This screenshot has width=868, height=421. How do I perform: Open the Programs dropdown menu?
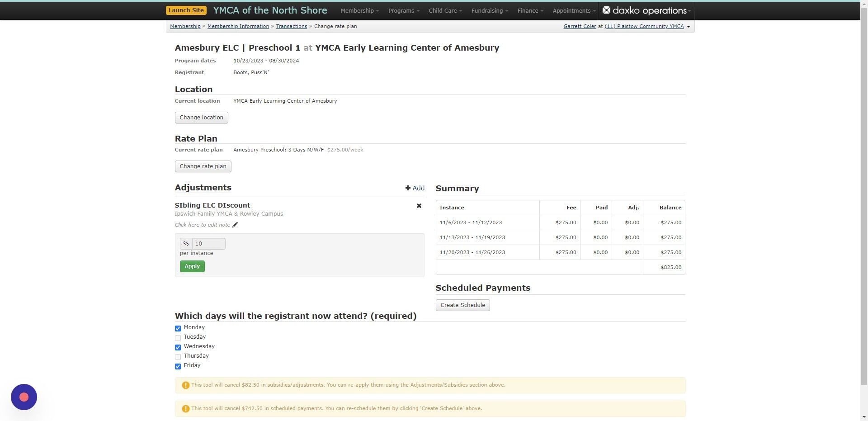tap(403, 10)
